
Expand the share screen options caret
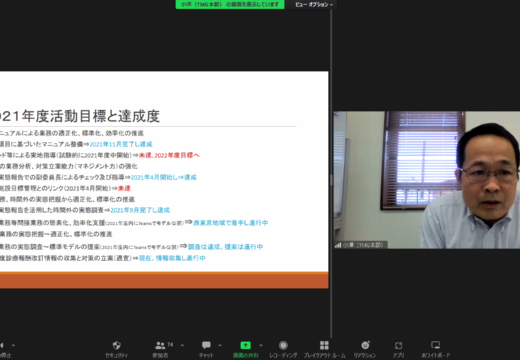pyautogui.click(x=261, y=345)
